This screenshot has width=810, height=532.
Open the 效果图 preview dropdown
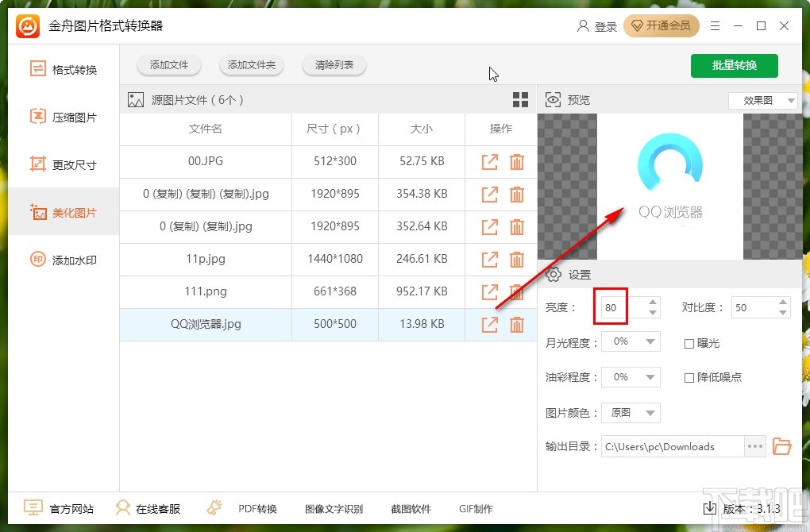pos(762,100)
